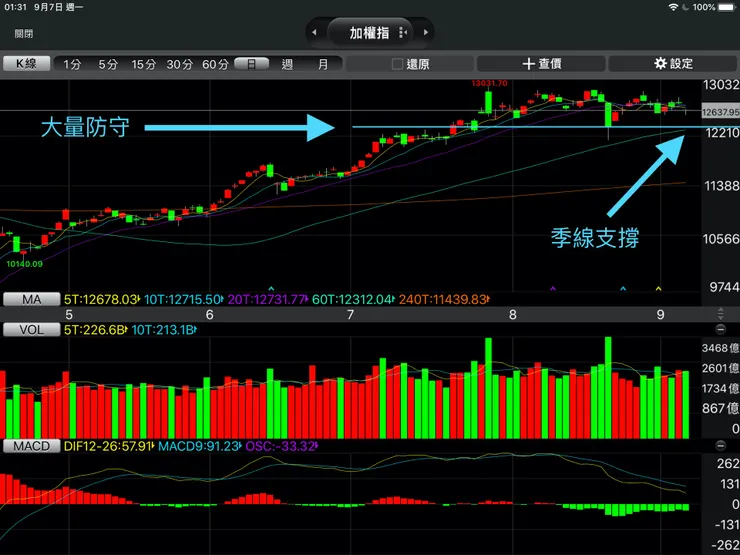740x555 pixels.
Task: Open the 加權指 symbol selector
Action: 370,33
